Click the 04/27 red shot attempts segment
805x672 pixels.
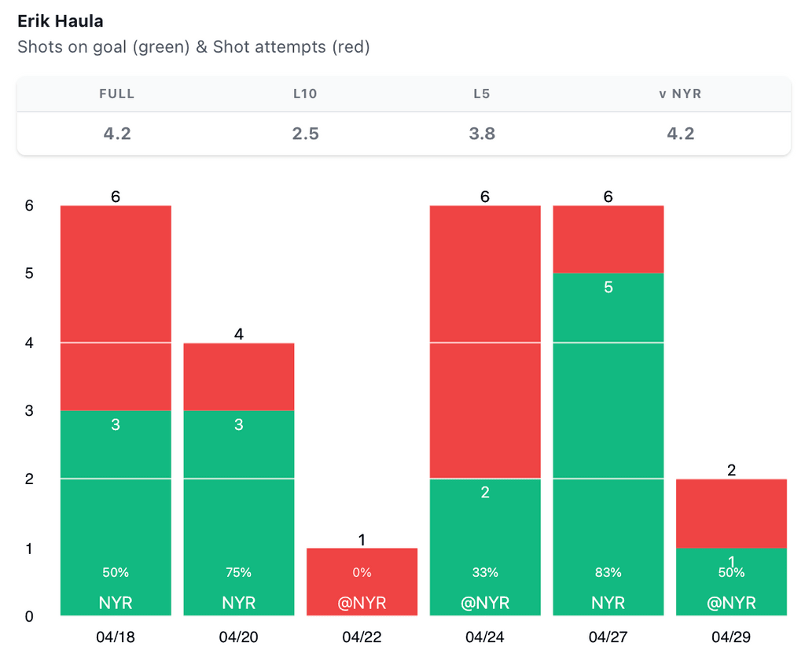(x=608, y=239)
